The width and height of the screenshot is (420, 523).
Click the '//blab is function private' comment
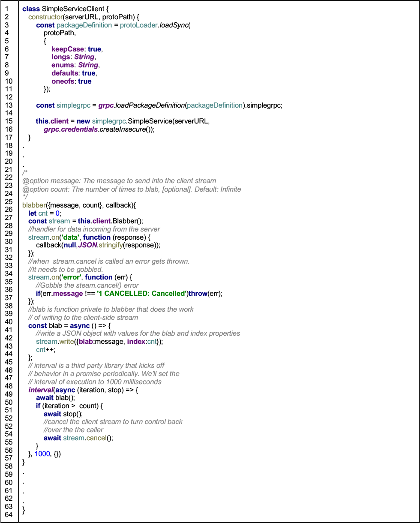point(111,309)
